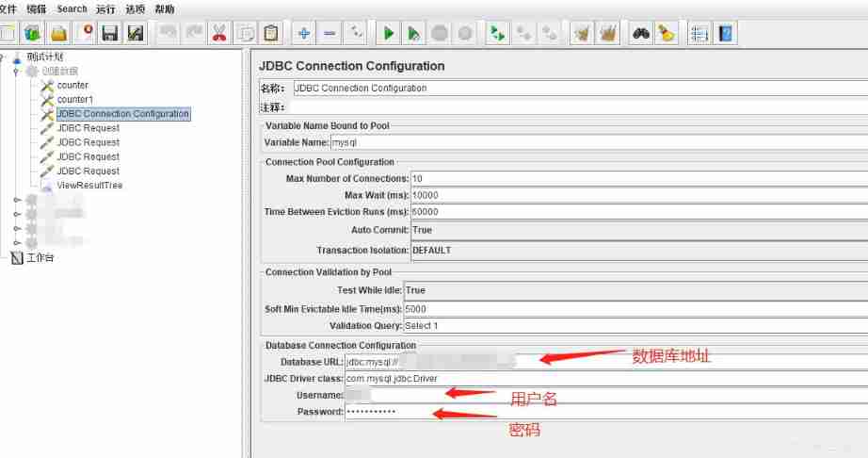Image resolution: width=868 pixels, height=458 pixels.
Task: Open a test plan file icon
Action: (58, 33)
